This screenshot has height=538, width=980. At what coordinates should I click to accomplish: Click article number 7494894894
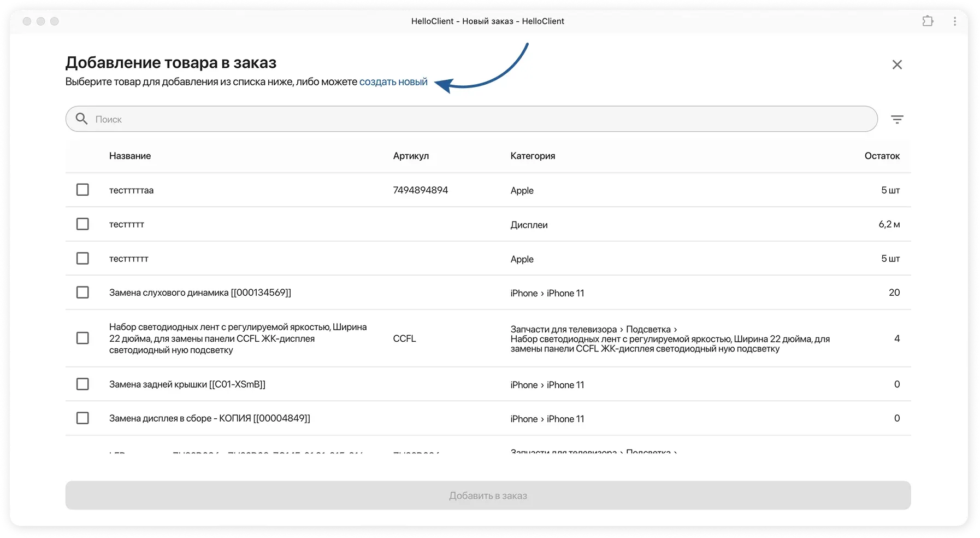coord(421,190)
